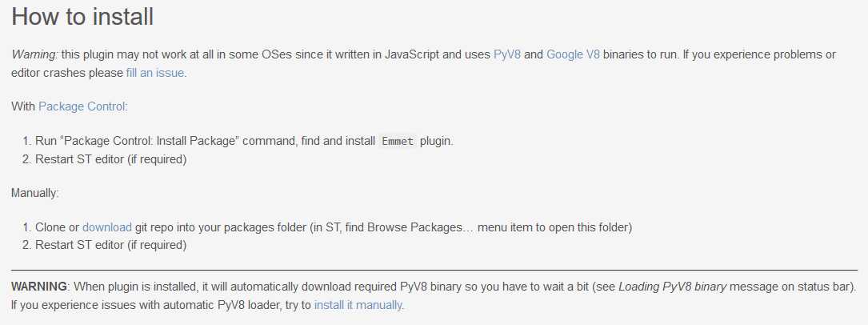
Task: Select the Emmet inline code label
Action: [x=398, y=141]
